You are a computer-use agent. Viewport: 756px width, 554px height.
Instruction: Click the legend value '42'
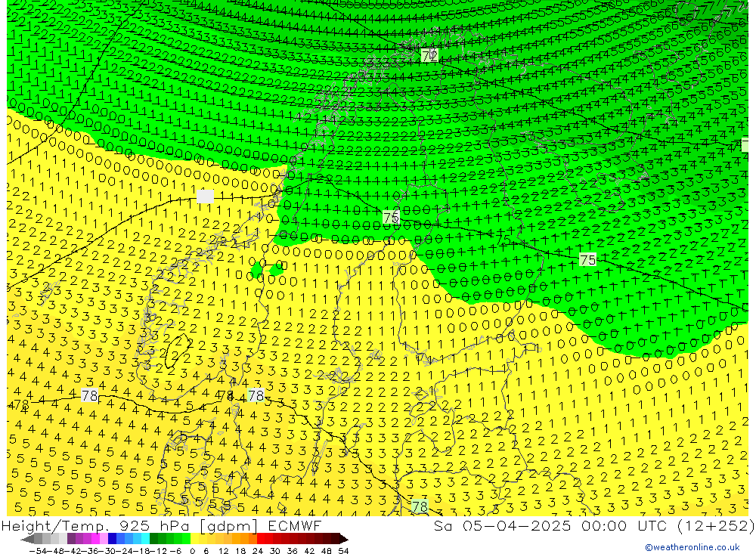(x=309, y=551)
